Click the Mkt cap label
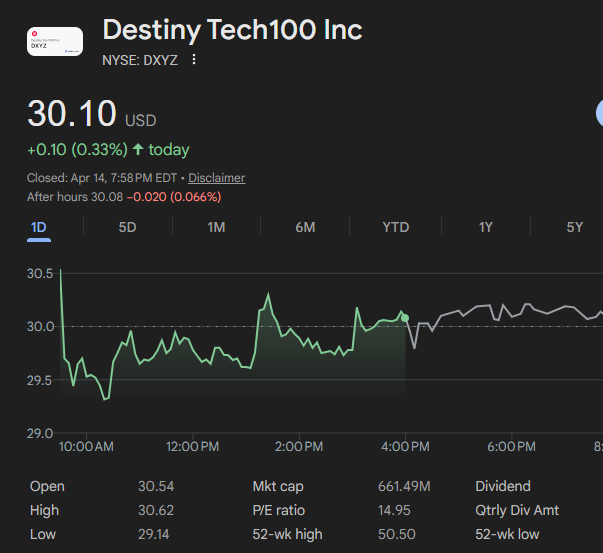The height and width of the screenshot is (553, 603). 278,486
